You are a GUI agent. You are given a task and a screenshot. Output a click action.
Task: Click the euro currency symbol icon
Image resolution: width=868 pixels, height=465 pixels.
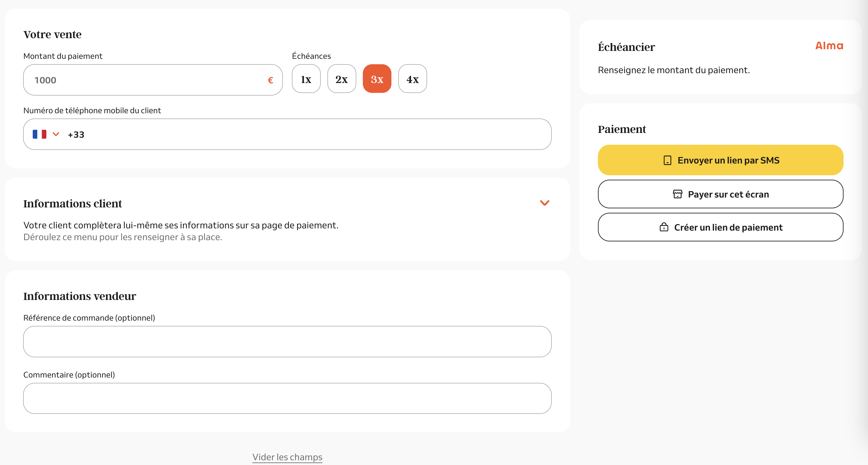(x=270, y=80)
